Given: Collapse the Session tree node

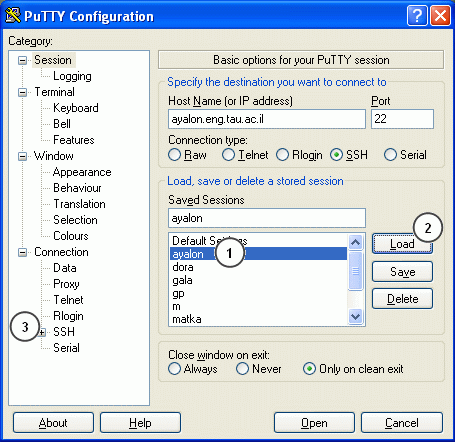Looking at the screenshot, I should (x=22, y=60).
